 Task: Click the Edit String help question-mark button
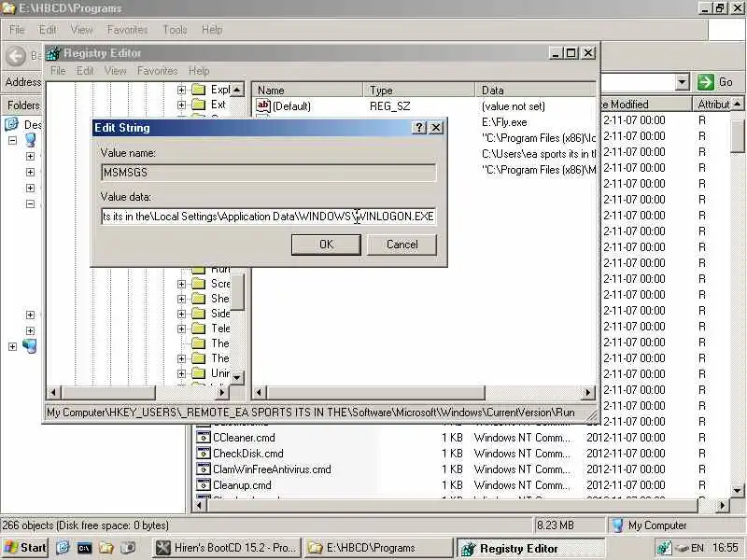[418, 128]
